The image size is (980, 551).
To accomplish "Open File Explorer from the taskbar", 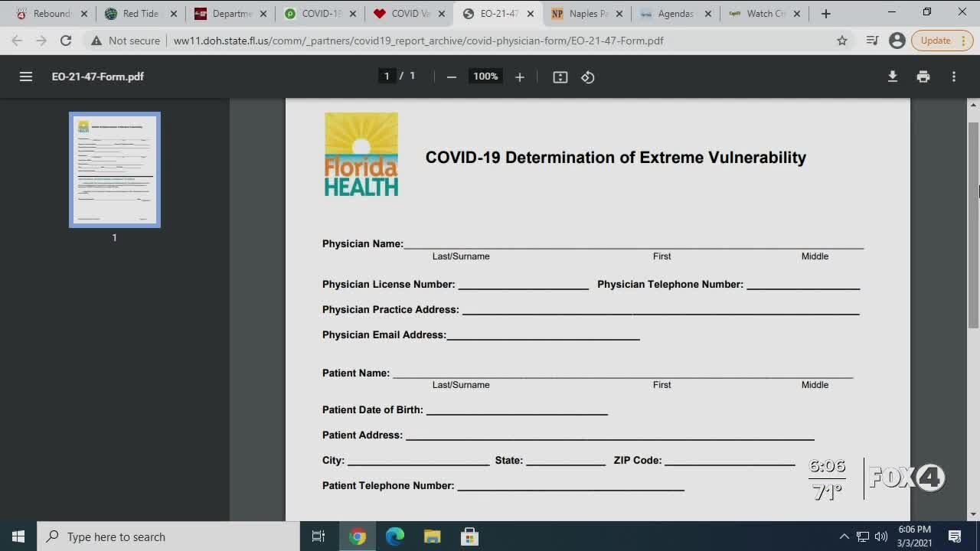I will coord(432,536).
